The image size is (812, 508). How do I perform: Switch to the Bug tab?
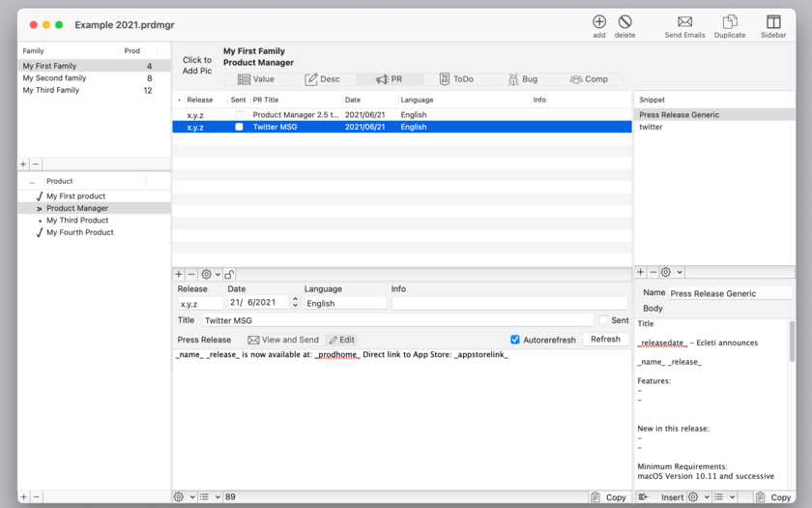(523, 79)
